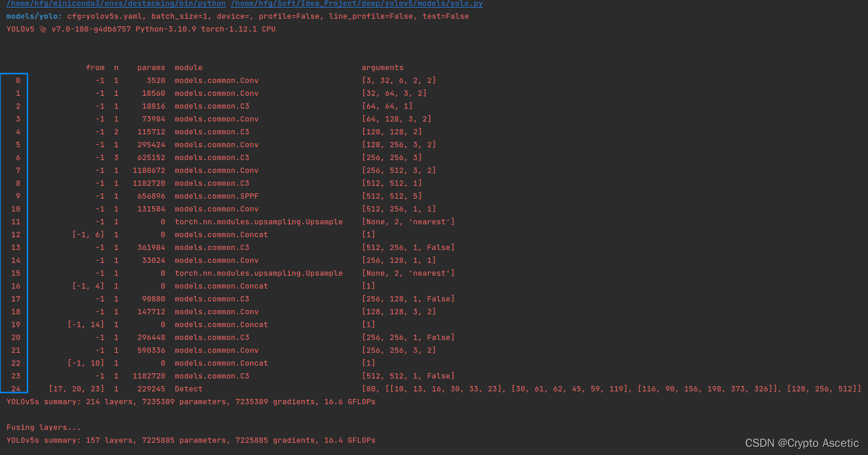868x455 pixels.
Task: Select params value 18816 in layer 2
Action: point(154,106)
